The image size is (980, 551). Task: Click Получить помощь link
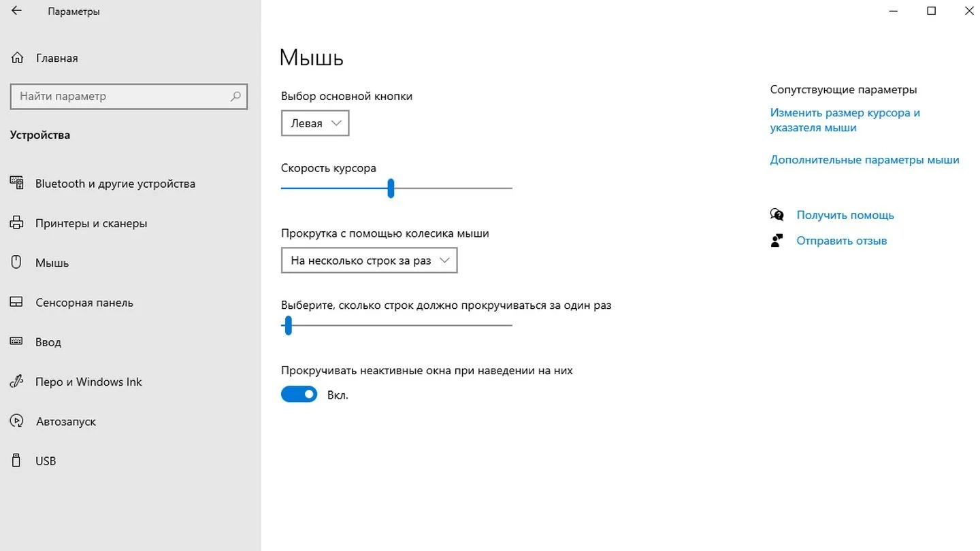(845, 215)
